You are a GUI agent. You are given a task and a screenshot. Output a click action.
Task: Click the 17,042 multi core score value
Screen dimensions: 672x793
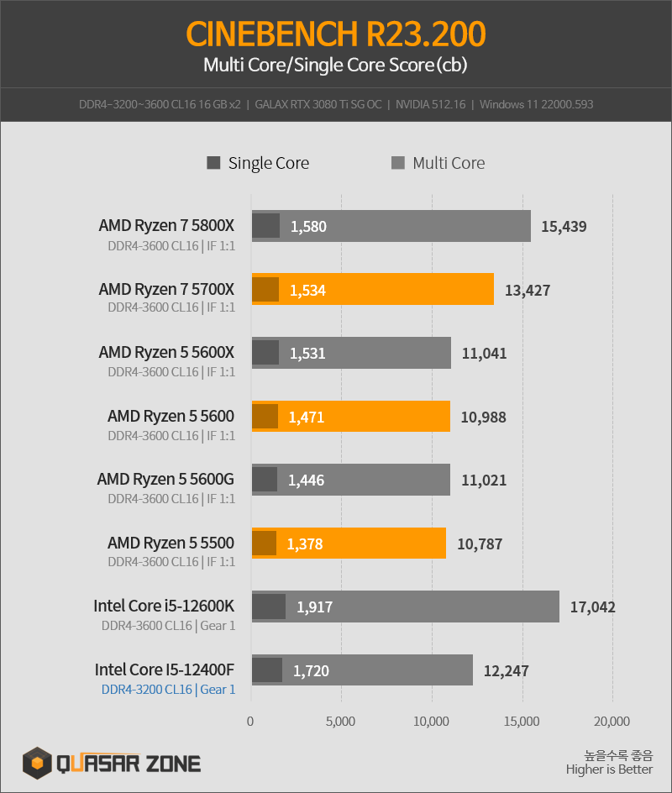592,607
